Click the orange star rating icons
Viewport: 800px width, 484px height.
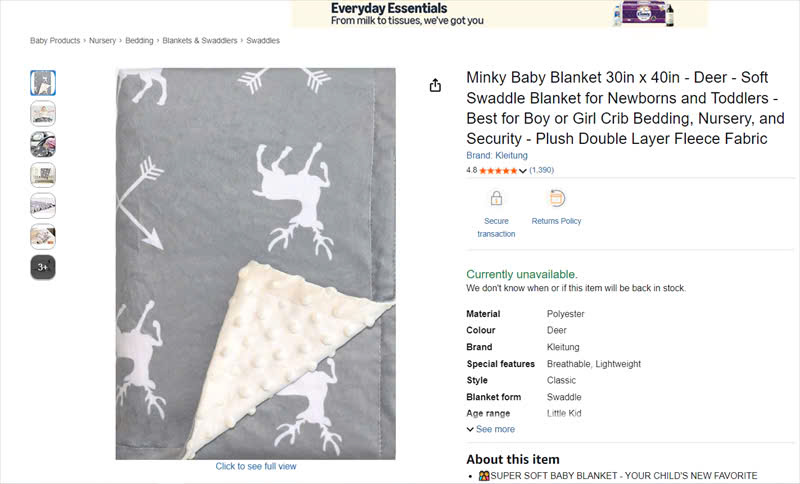[x=498, y=171]
